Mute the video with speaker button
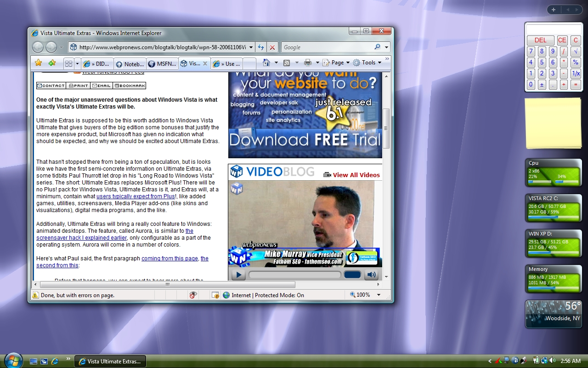Viewport: 588px width, 368px height. pos(371,275)
